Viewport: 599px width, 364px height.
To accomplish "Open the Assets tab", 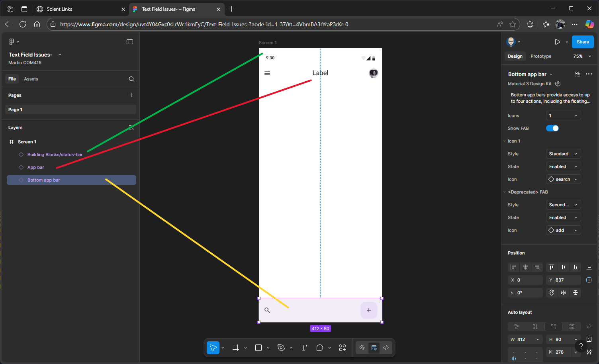I will pyautogui.click(x=31, y=79).
